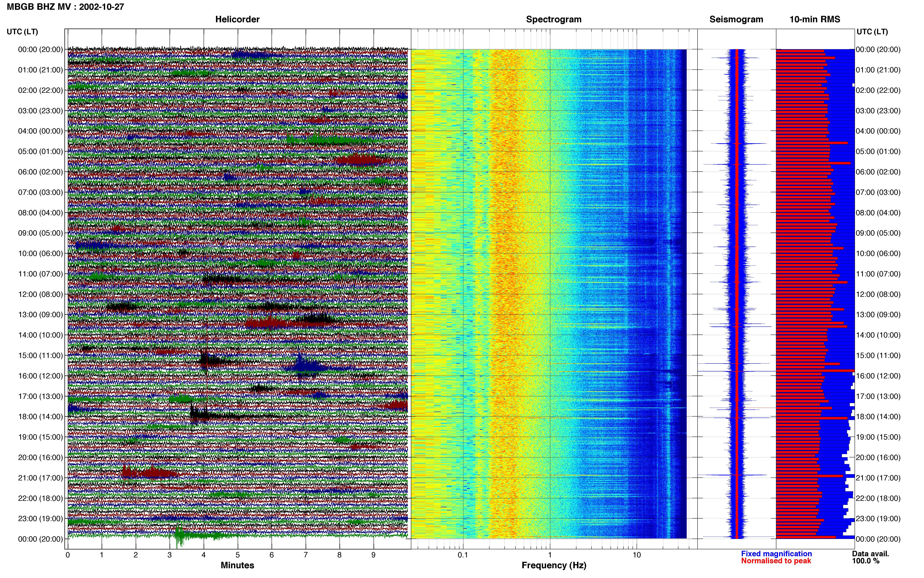This screenshot has height=578, width=924.
Task: Click right time label '18:00 (14:00)'
Action: 878,417
